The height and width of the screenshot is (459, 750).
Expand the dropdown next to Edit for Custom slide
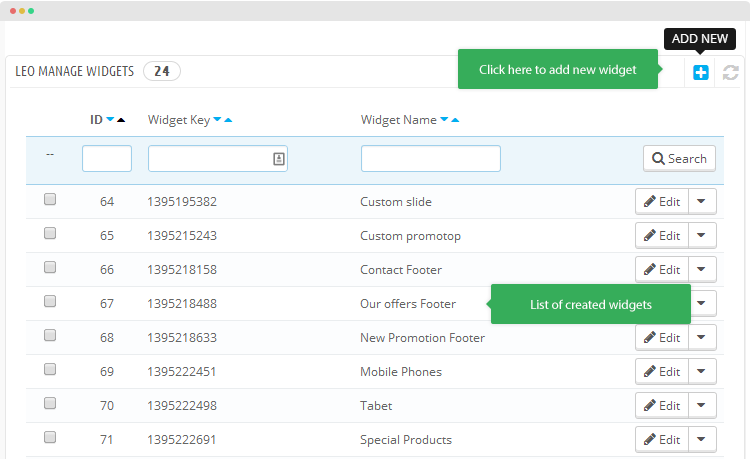(x=702, y=201)
